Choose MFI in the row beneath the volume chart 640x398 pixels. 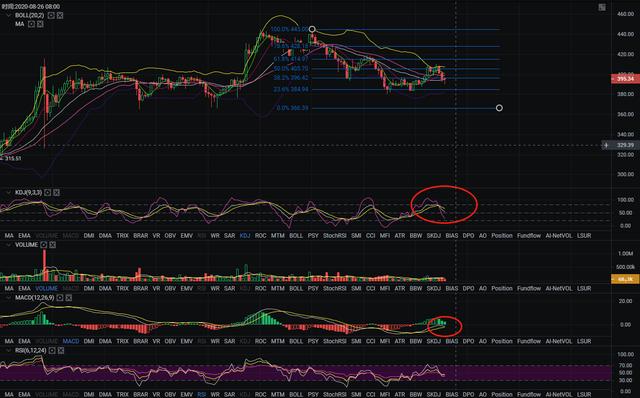point(384,288)
